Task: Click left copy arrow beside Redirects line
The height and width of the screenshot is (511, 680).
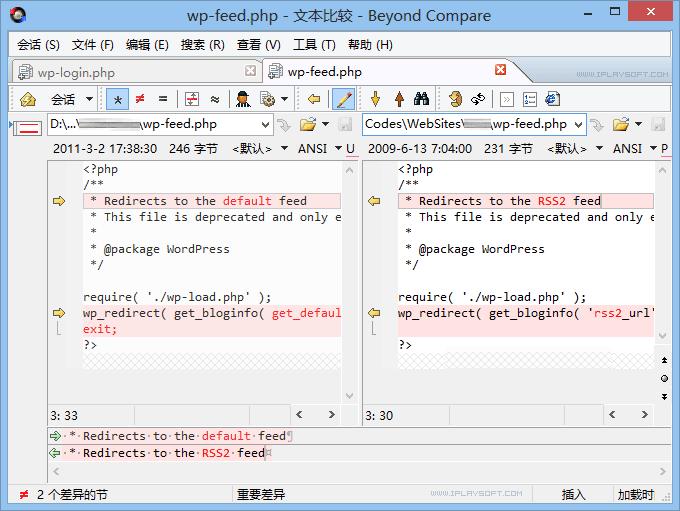Action: (59, 201)
